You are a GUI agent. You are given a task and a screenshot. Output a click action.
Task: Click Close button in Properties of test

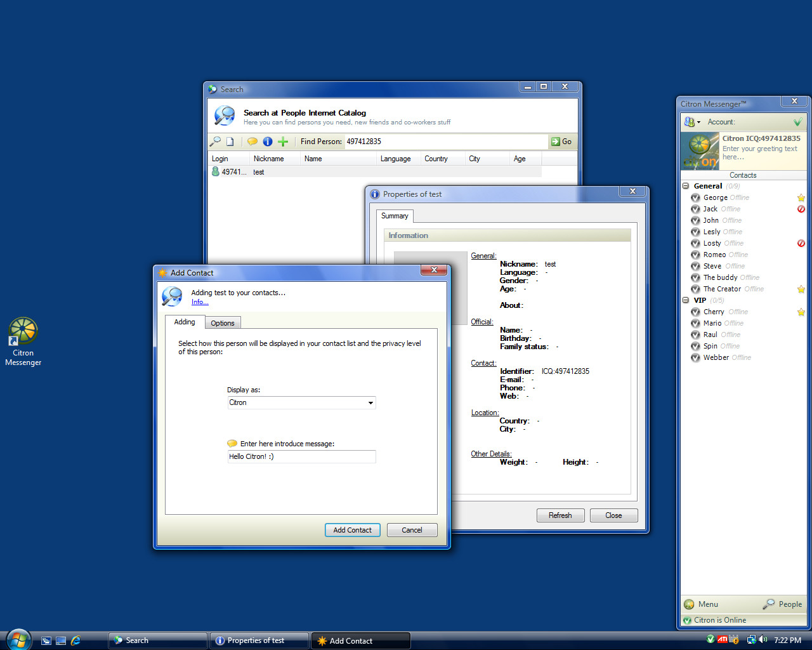[x=613, y=515]
